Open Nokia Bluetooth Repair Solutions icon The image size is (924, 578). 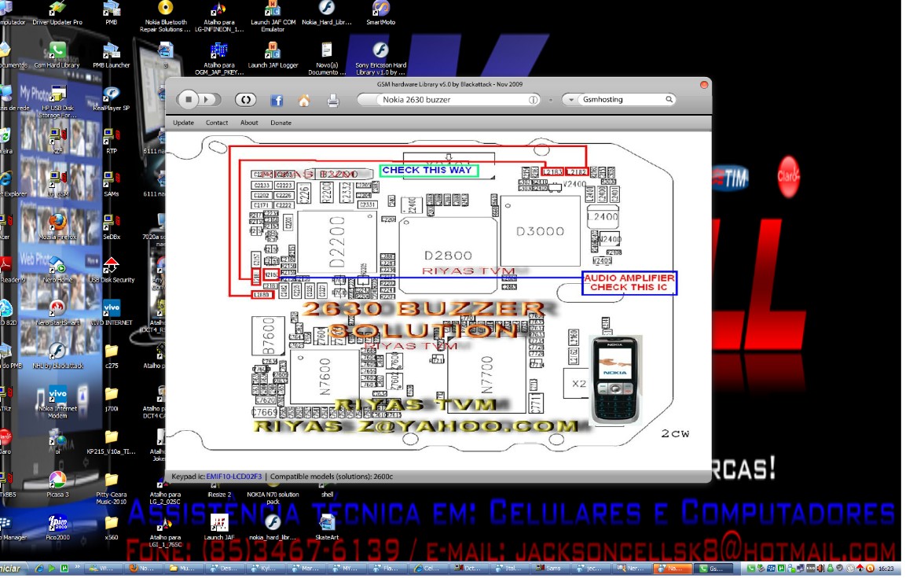click(x=165, y=17)
